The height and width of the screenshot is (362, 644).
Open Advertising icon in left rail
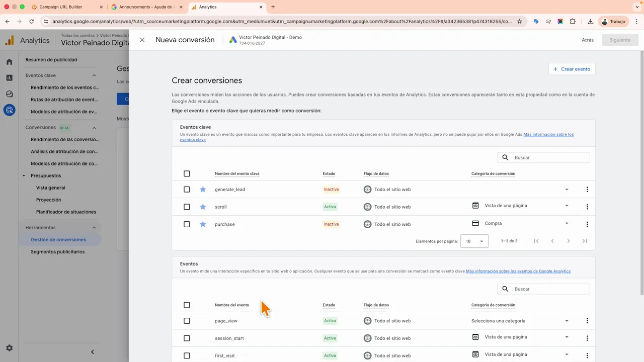click(9, 110)
